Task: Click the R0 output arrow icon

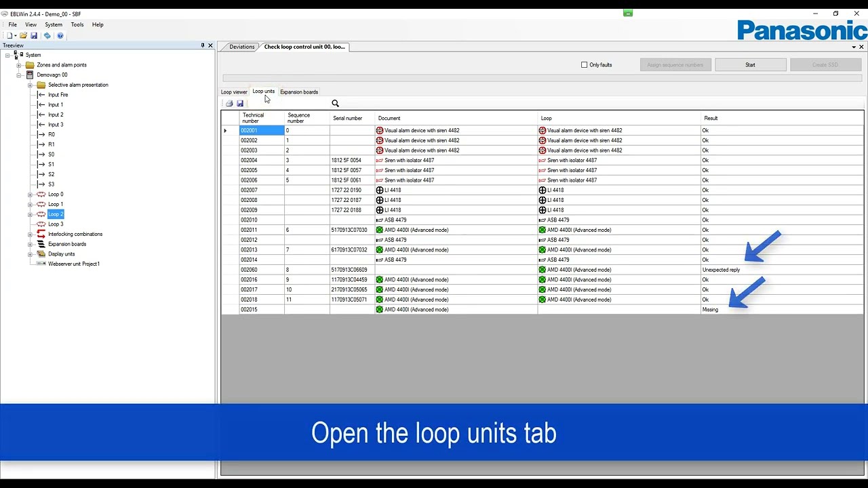Action: point(41,134)
